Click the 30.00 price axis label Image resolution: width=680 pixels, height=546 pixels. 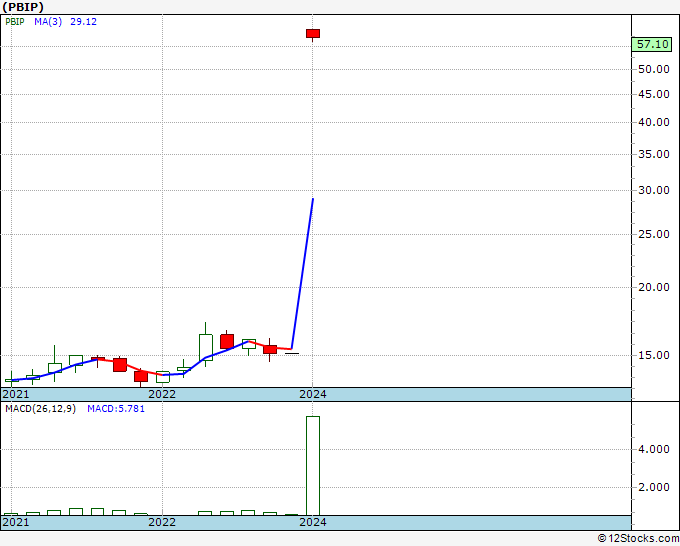click(x=654, y=190)
